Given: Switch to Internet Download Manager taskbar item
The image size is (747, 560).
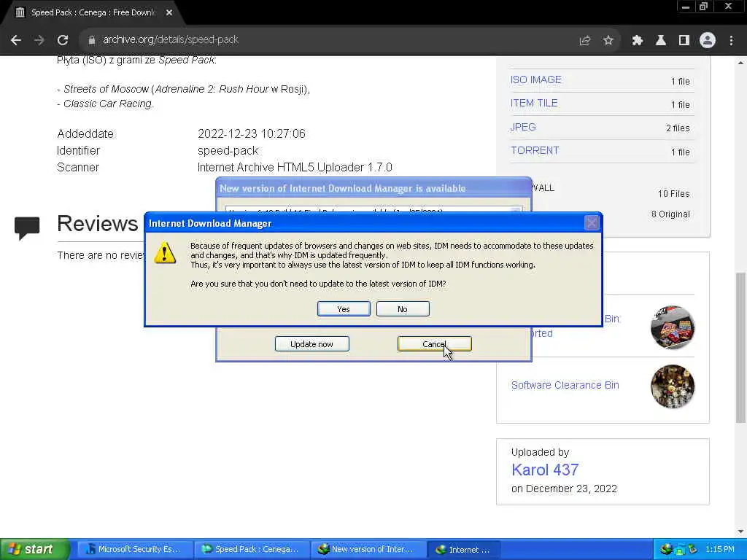Looking at the screenshot, I should 463,549.
